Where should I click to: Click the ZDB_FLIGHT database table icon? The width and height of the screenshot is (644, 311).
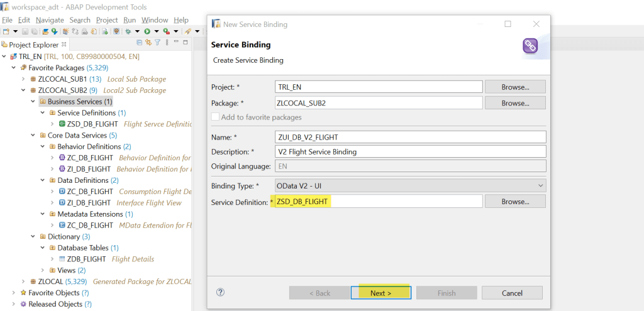pos(62,259)
